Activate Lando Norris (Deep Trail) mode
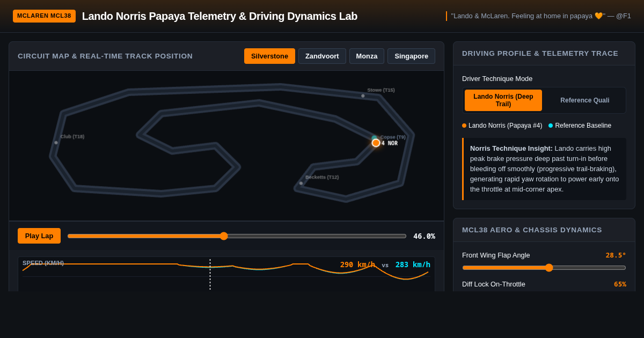This screenshot has width=644, height=338. click(503, 100)
